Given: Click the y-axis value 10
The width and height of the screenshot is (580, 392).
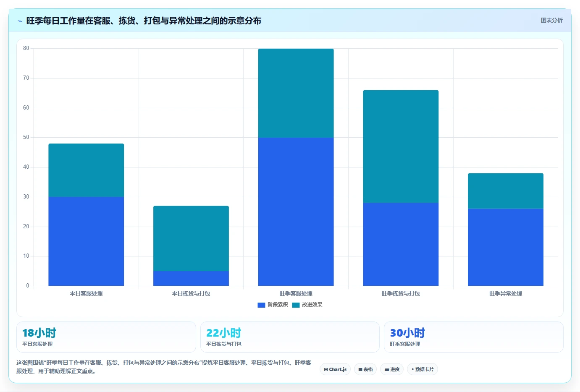Looking at the screenshot, I should [x=26, y=256].
